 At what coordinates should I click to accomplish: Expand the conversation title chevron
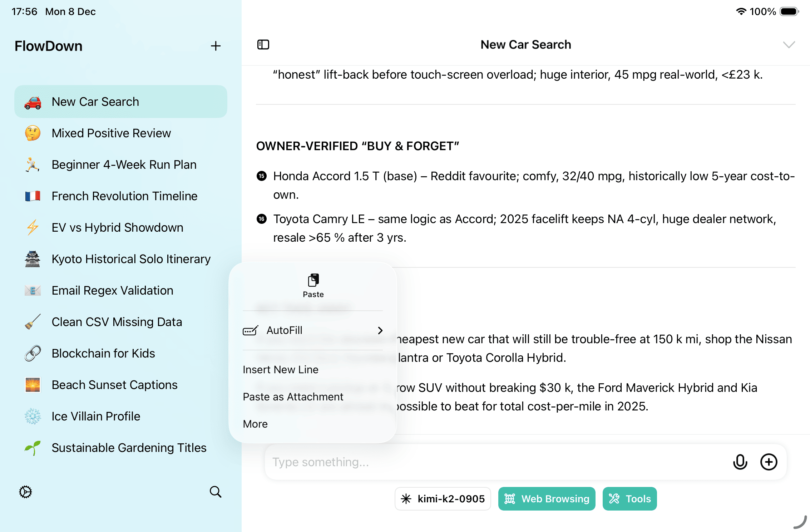pyautogui.click(x=789, y=45)
